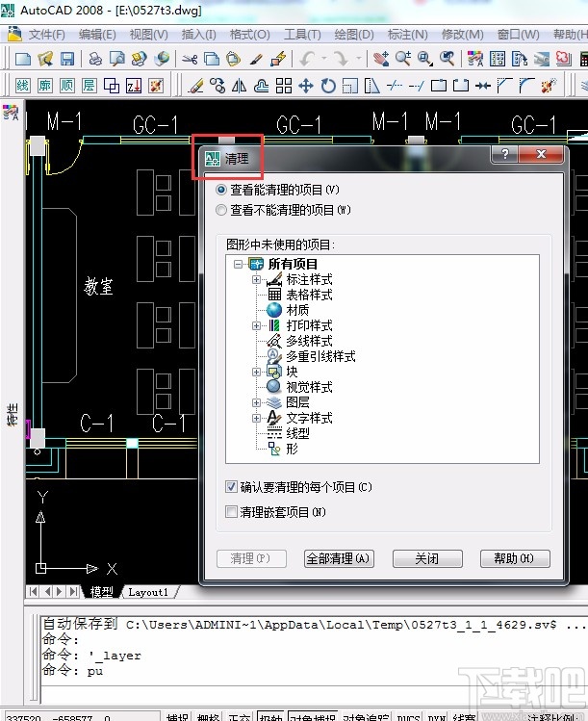Switch to the 模型 tab
The width and height of the screenshot is (588, 721).
(x=102, y=592)
